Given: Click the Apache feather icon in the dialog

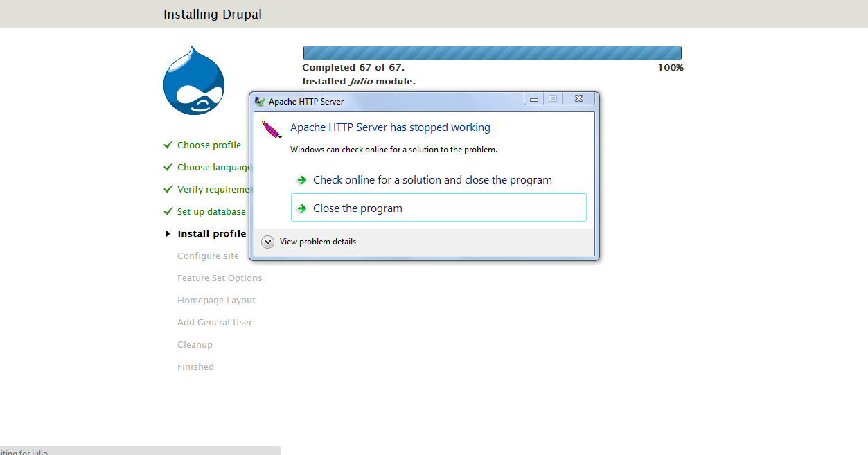Looking at the screenshot, I should coord(272,129).
